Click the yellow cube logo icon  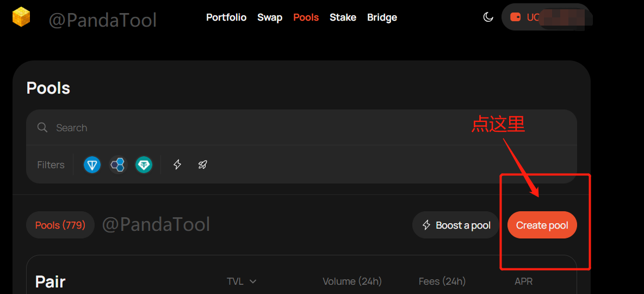point(21,17)
